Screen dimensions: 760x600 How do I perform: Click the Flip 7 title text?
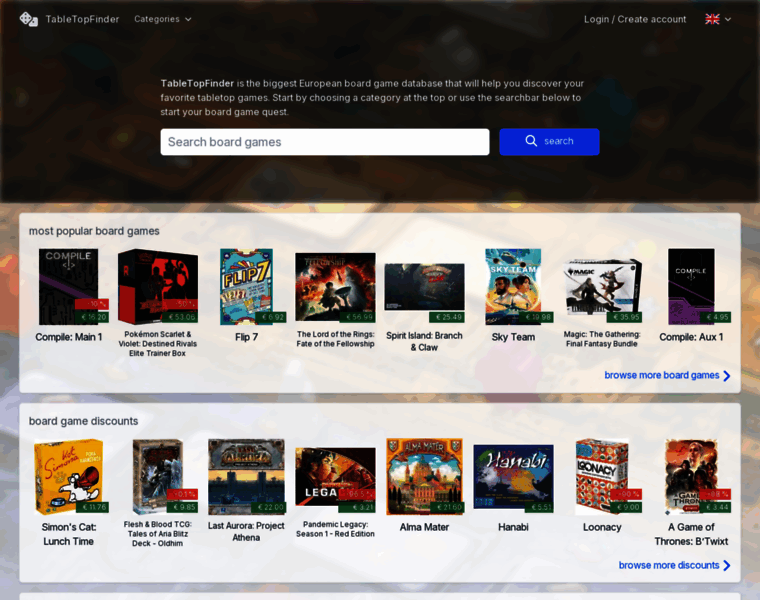[246, 337]
